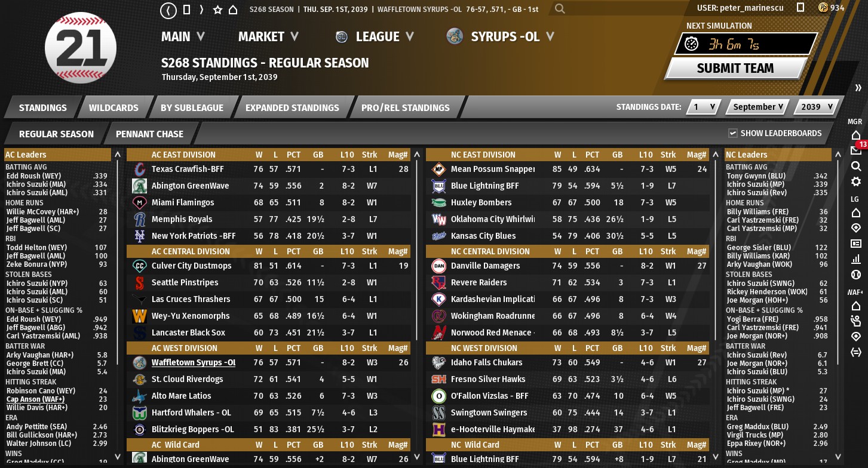This screenshot has width=868, height=468.
Task: Click the team roster player icon
Action: pos(855,321)
